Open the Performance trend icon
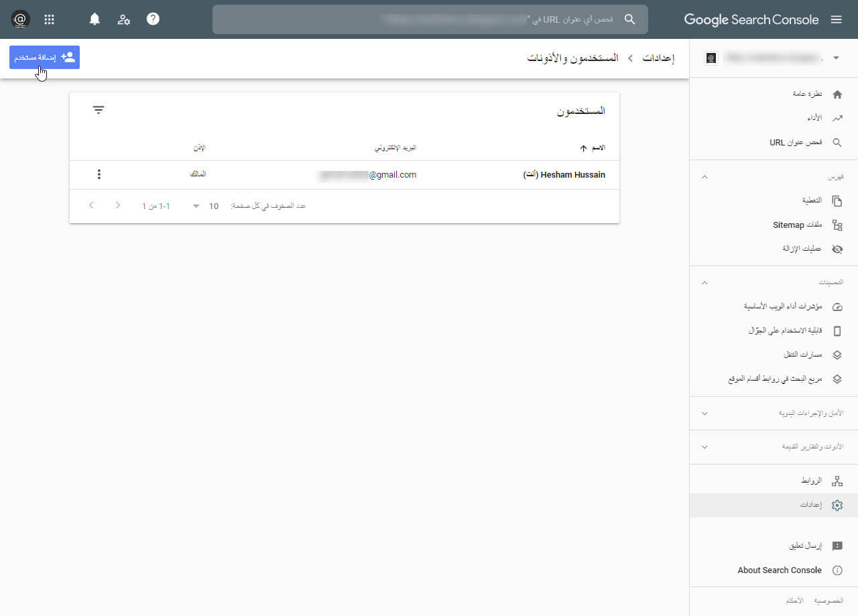Image resolution: width=858 pixels, height=616 pixels. click(837, 118)
